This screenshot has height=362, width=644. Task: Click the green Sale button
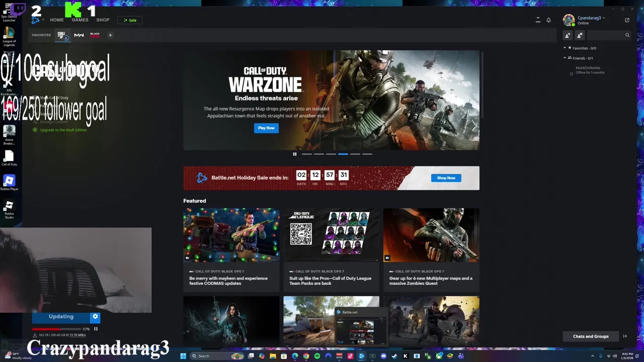click(130, 20)
